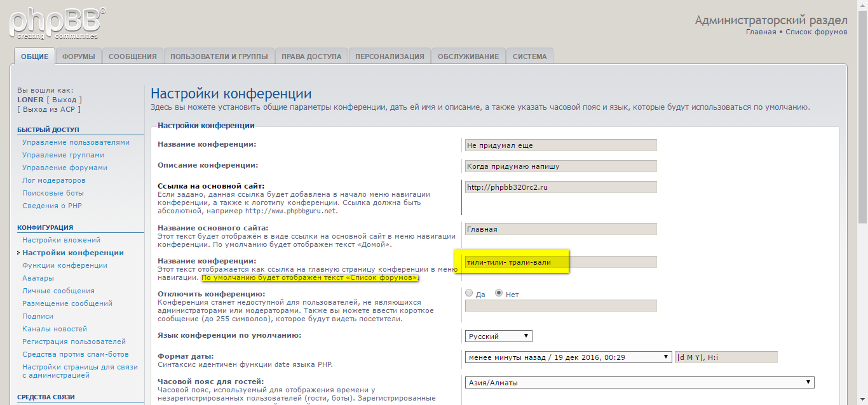868x405 pixels.
Task: Open the «Азия/Алматы» timezone dropdown
Action: 640,383
